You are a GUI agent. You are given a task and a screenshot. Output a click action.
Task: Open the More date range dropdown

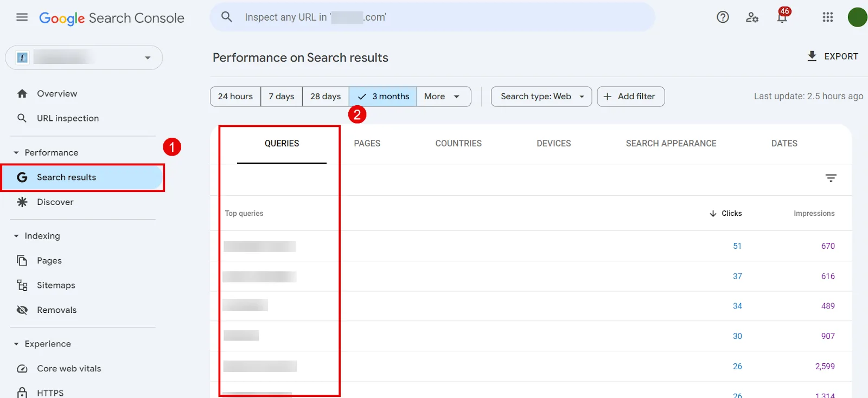443,97
